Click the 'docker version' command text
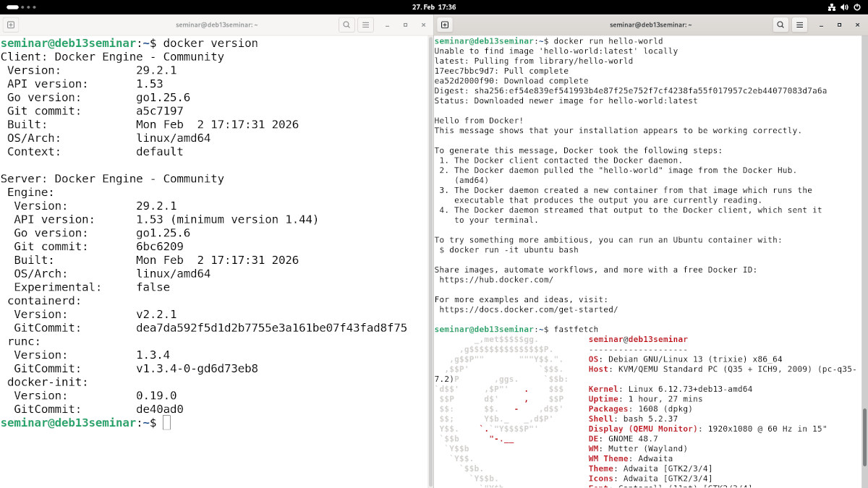 click(x=210, y=43)
